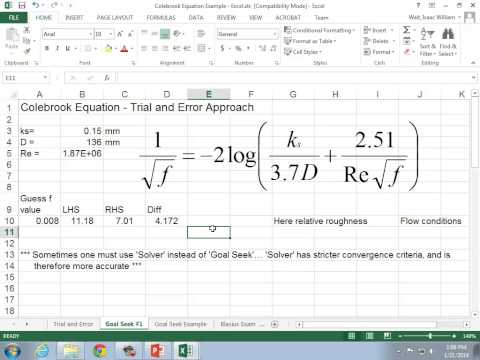Open the Format as Table dropdown
This screenshot has height=360, width=480.
click(x=310, y=41)
